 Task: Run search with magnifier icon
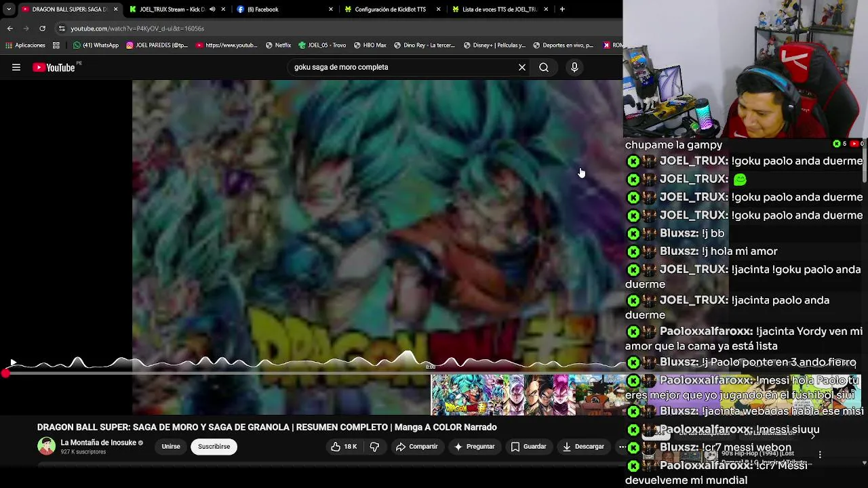tap(544, 67)
